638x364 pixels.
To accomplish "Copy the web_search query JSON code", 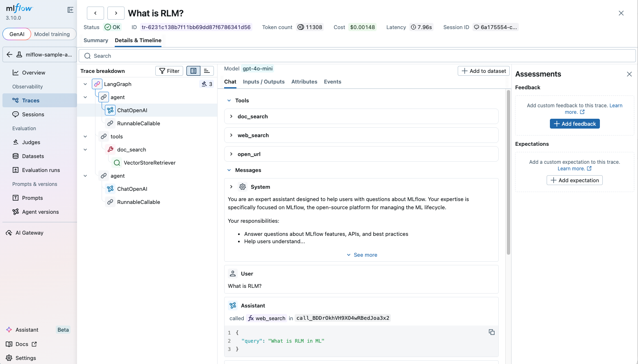I will (491, 332).
